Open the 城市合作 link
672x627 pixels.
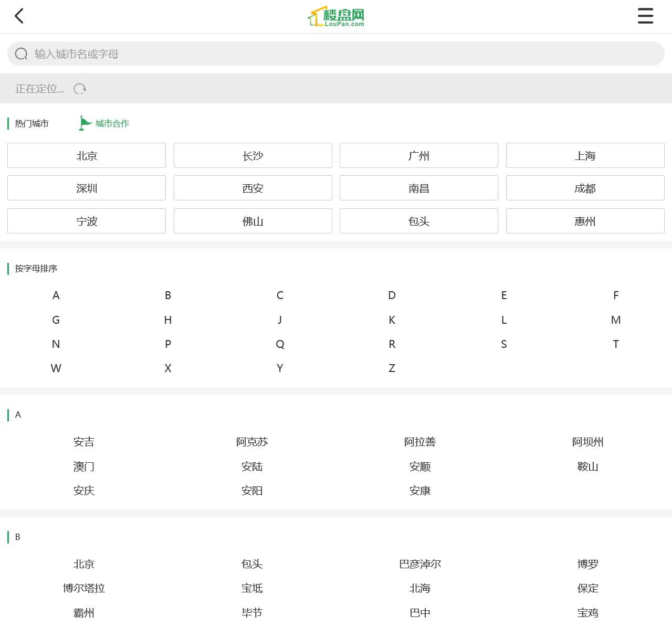pos(112,124)
